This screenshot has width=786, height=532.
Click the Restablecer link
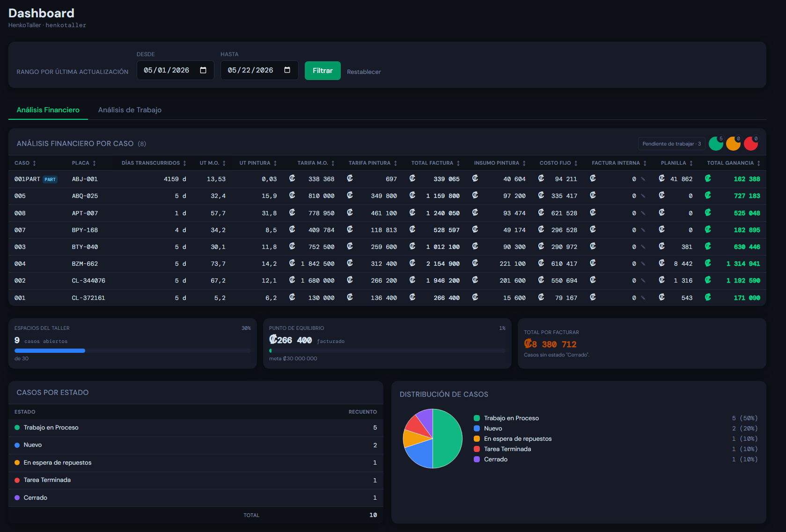click(x=364, y=72)
